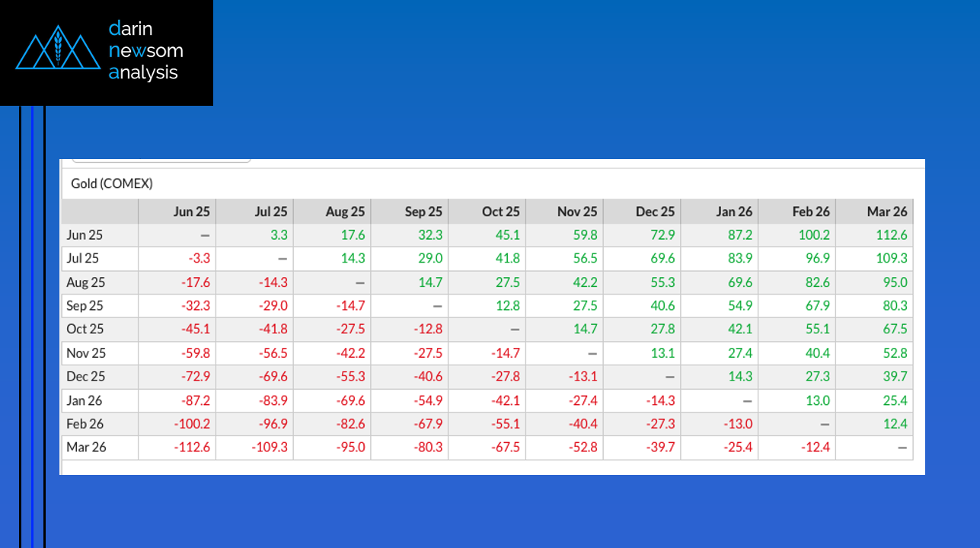Click the green 112.6 spread value

pos(892,235)
